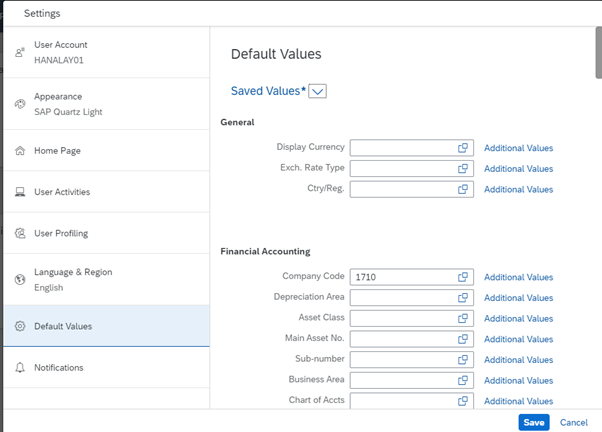Screen dimensions: 602x432
Task: Open value help icon for Business Area
Action: tap(463, 380)
